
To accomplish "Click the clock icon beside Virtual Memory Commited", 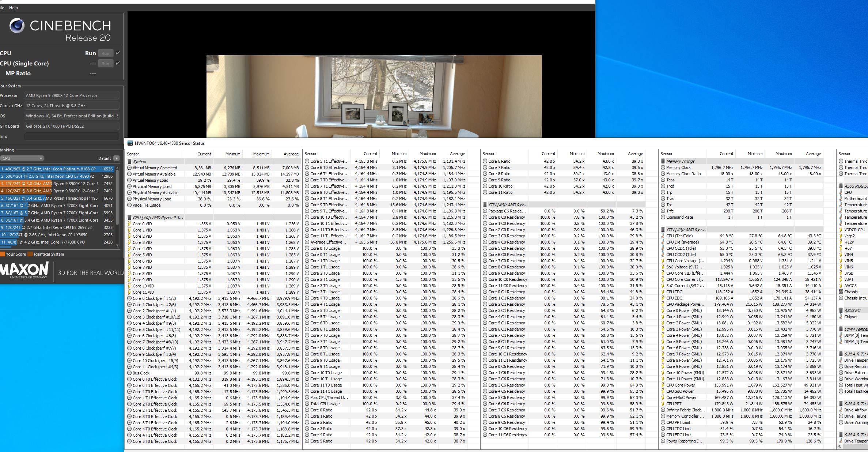I will click(x=129, y=168).
